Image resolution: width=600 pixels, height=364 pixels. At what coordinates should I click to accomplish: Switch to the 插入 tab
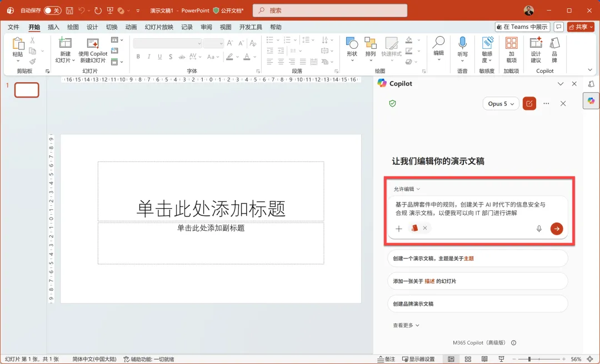coord(53,27)
